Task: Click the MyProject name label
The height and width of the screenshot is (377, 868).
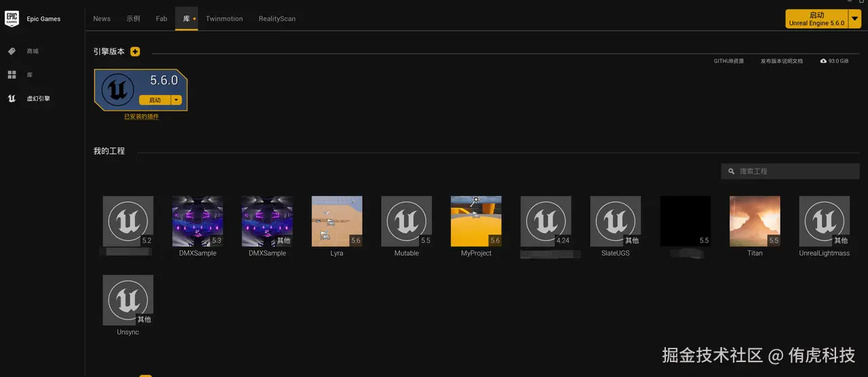Action: pyautogui.click(x=476, y=254)
